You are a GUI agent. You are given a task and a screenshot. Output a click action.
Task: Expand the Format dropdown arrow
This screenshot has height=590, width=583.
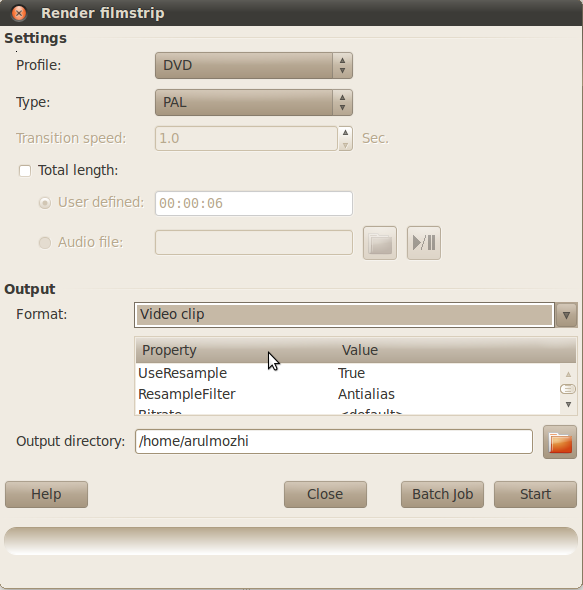point(566,315)
